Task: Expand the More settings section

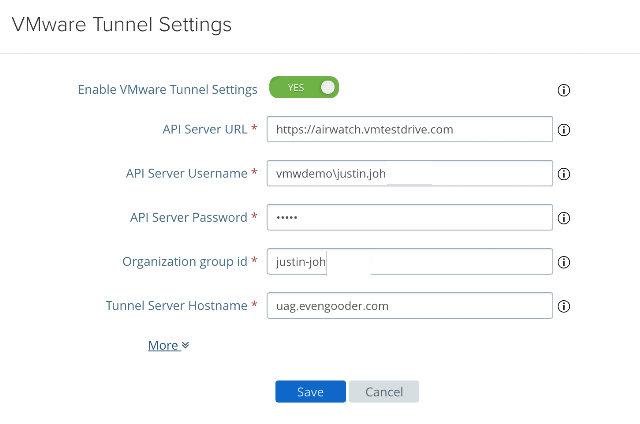Action: point(168,346)
